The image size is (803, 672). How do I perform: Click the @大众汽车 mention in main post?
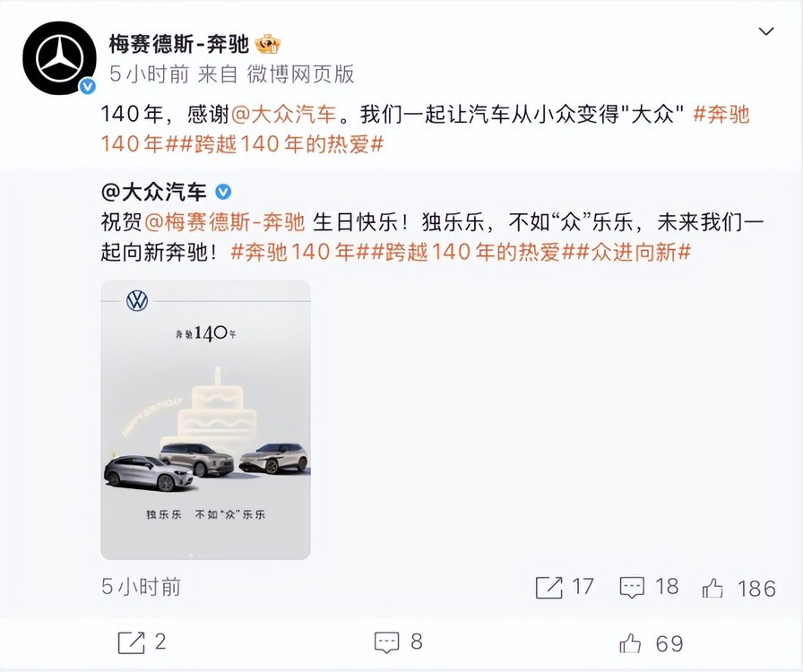click(284, 114)
